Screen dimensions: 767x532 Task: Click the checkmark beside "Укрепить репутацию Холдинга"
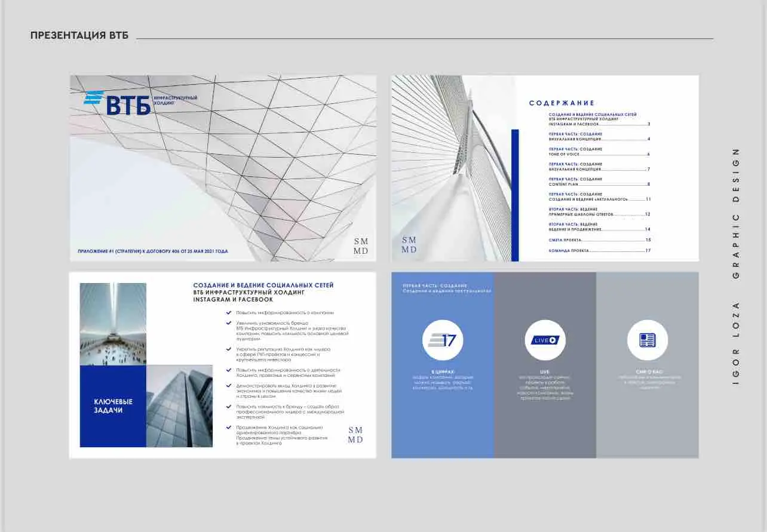tap(229, 349)
